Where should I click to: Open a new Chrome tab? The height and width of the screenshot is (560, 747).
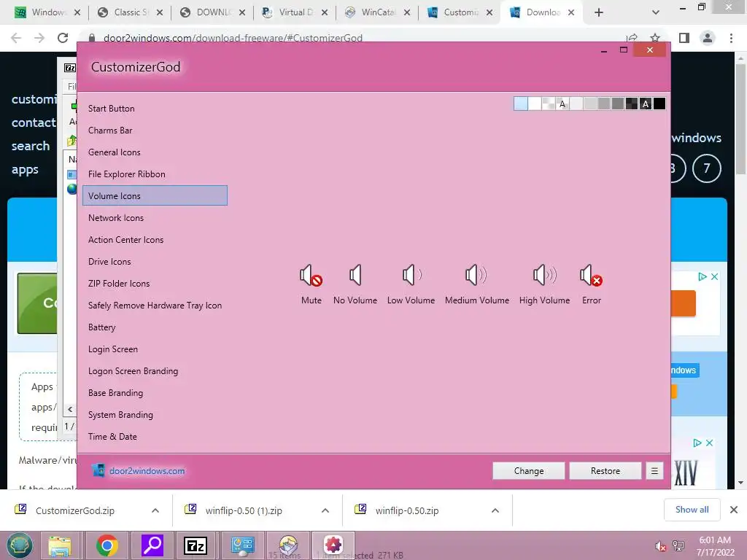coord(599,13)
